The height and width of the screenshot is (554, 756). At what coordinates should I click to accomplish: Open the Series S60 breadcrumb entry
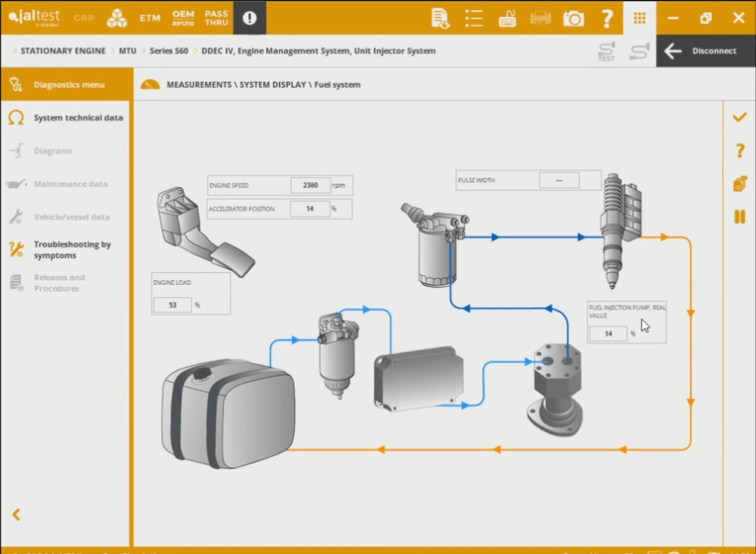coord(166,51)
